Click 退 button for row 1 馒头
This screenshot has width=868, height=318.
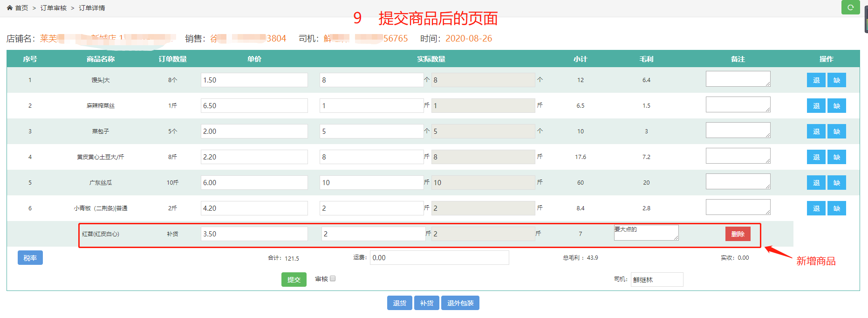pyautogui.click(x=816, y=80)
